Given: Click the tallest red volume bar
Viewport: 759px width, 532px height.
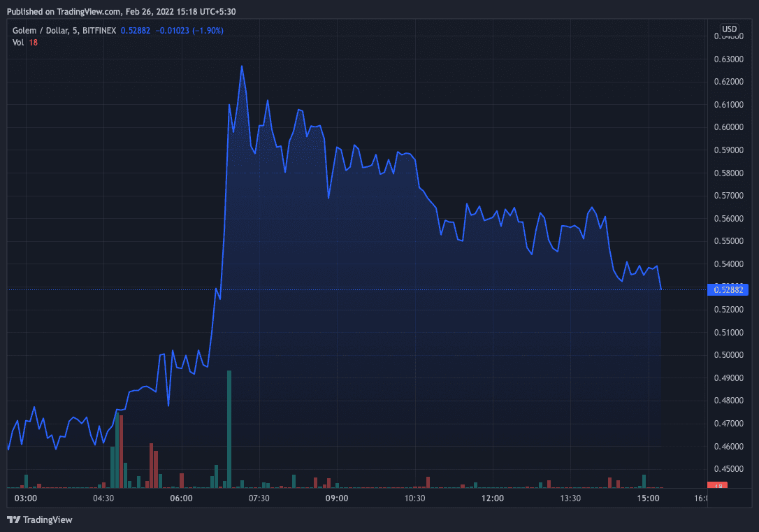Looking at the screenshot, I should [121, 450].
